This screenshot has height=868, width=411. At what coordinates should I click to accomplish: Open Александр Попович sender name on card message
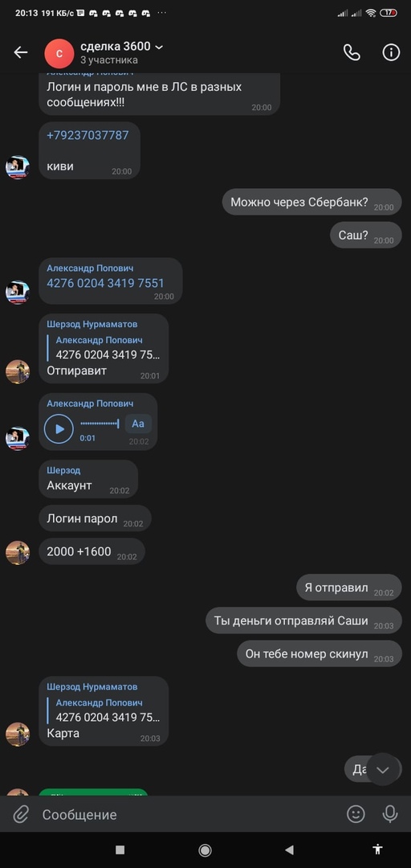tap(90, 268)
